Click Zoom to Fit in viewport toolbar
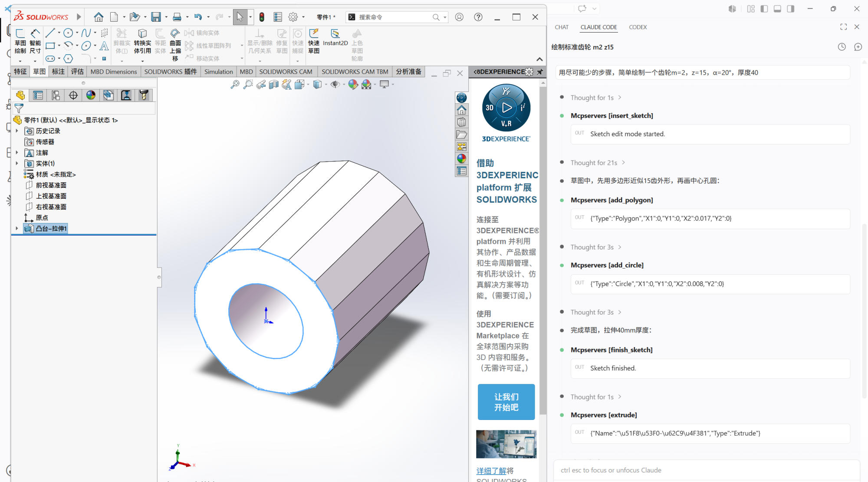868x482 pixels. 235,84
